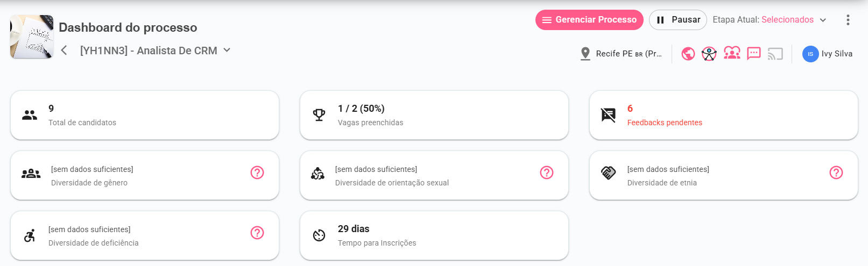Open help for Diversidade de gênero
This screenshot has width=868, height=266.
point(257,172)
